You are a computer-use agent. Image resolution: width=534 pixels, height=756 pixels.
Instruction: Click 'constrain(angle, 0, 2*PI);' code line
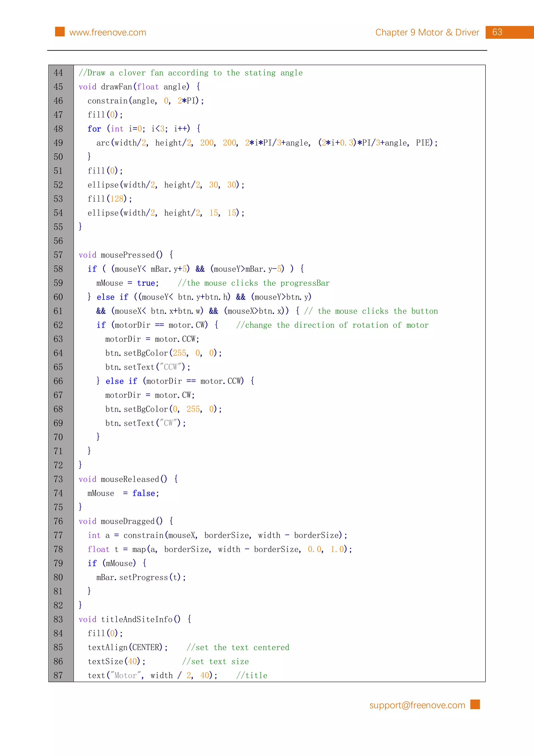click(x=146, y=101)
